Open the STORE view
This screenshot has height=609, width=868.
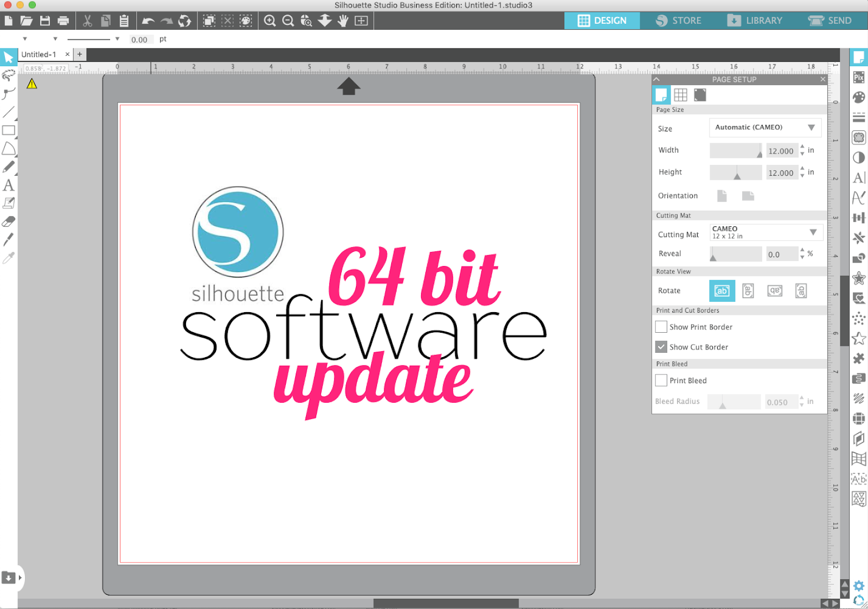coord(680,21)
